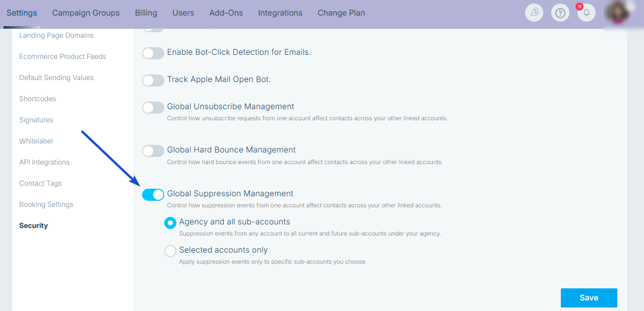Open the Settings tab
The height and width of the screenshot is (311, 644).
(x=22, y=13)
